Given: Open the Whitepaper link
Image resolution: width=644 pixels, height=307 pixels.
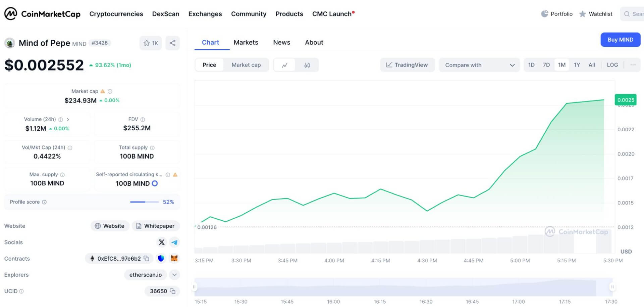Looking at the screenshot, I should coord(156,226).
